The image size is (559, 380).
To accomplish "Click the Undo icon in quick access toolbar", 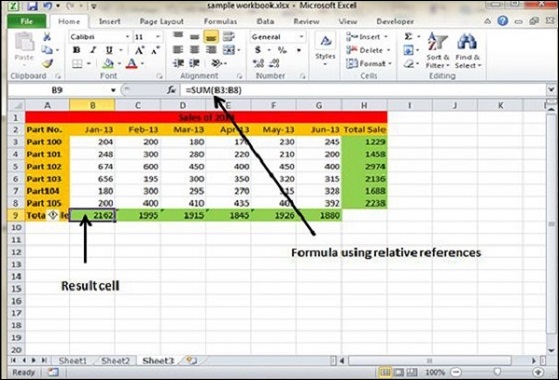I will [48, 5].
